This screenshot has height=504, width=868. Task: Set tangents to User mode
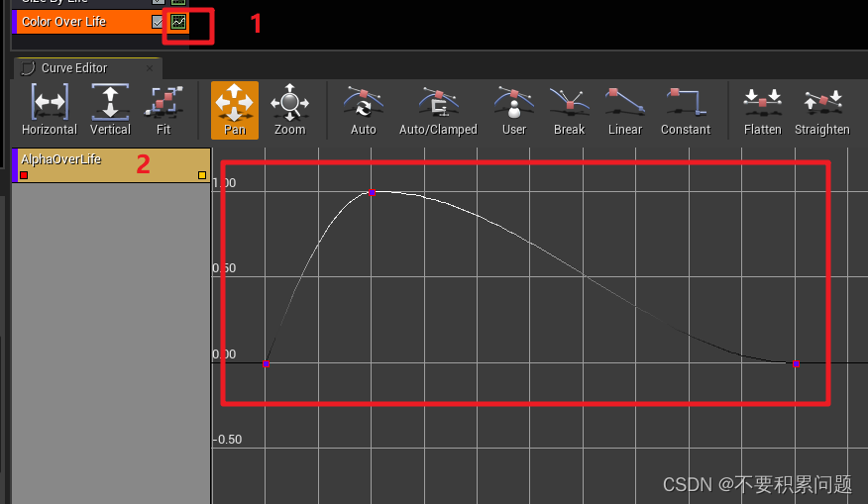click(514, 110)
